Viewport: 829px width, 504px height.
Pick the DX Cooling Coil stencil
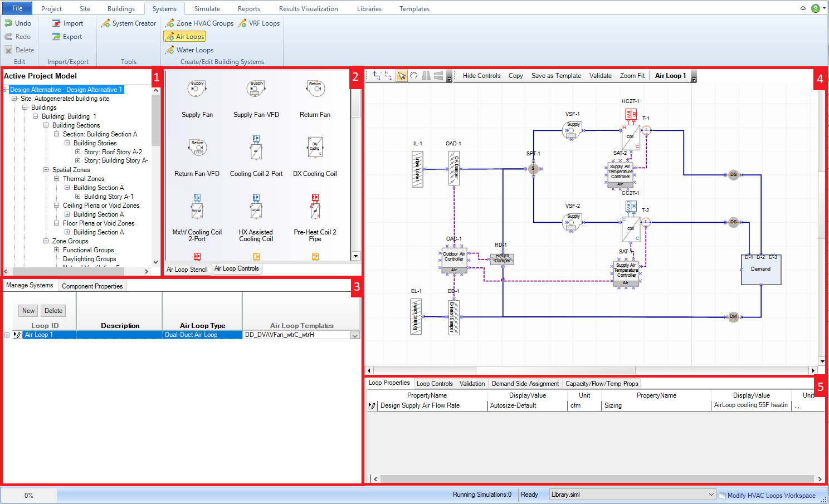315,148
